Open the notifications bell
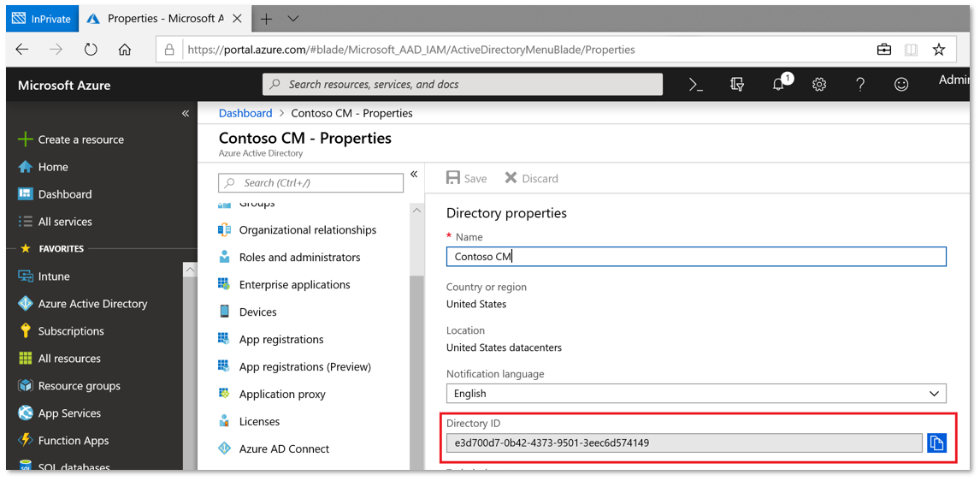Viewport: 980px width, 481px height. point(778,84)
